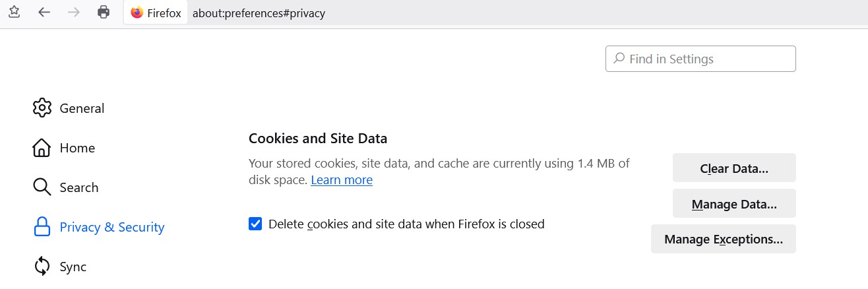868x289 pixels.
Task: Uncheck Delete cookies when Firefox is closed
Action: point(255,224)
